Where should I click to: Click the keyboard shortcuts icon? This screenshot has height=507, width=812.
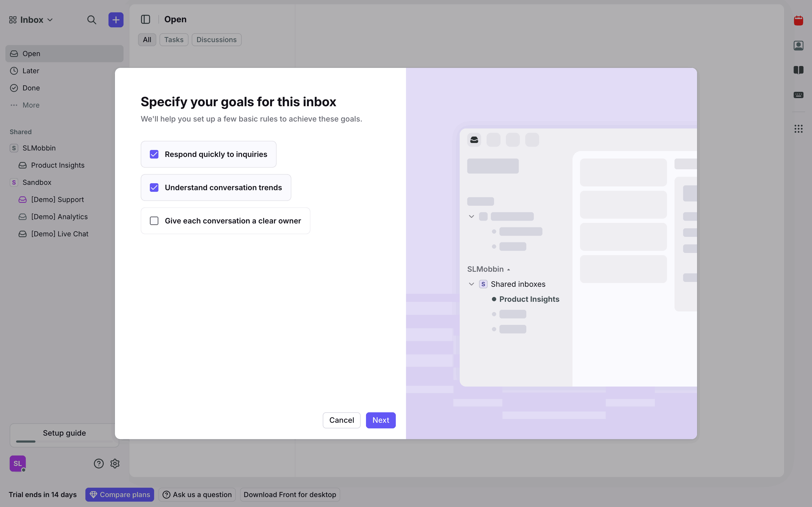click(798, 95)
